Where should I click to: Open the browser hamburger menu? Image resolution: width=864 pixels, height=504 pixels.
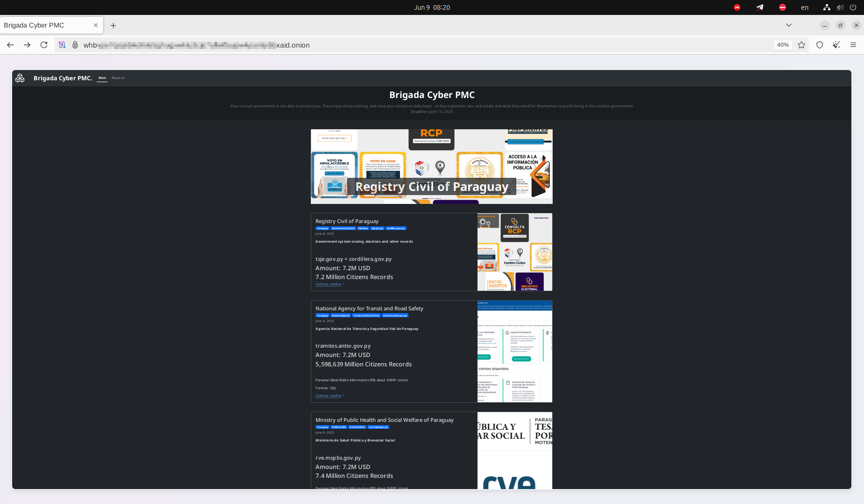pyautogui.click(x=853, y=45)
